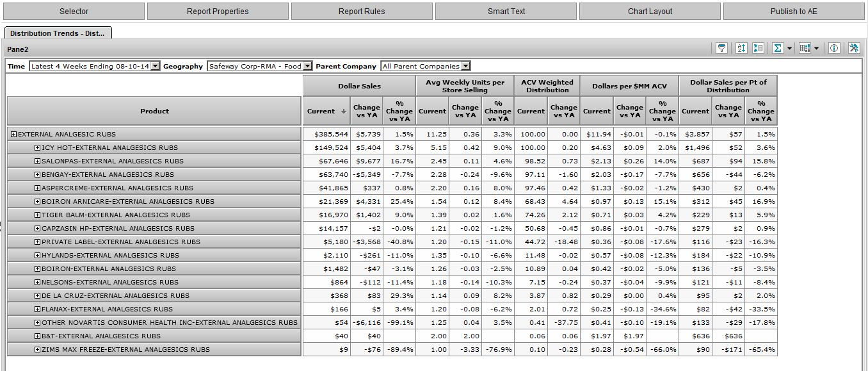Click the Publish to AE button

pos(793,11)
